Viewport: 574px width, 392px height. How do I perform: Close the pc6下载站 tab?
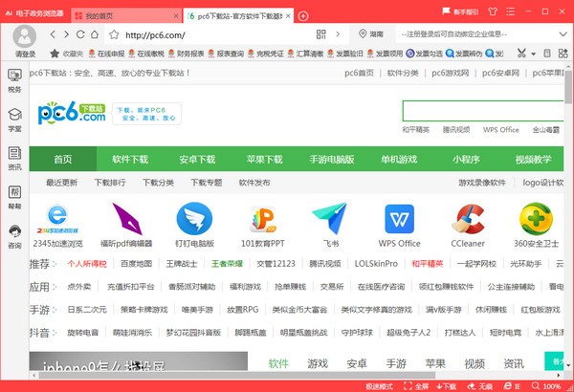point(289,16)
